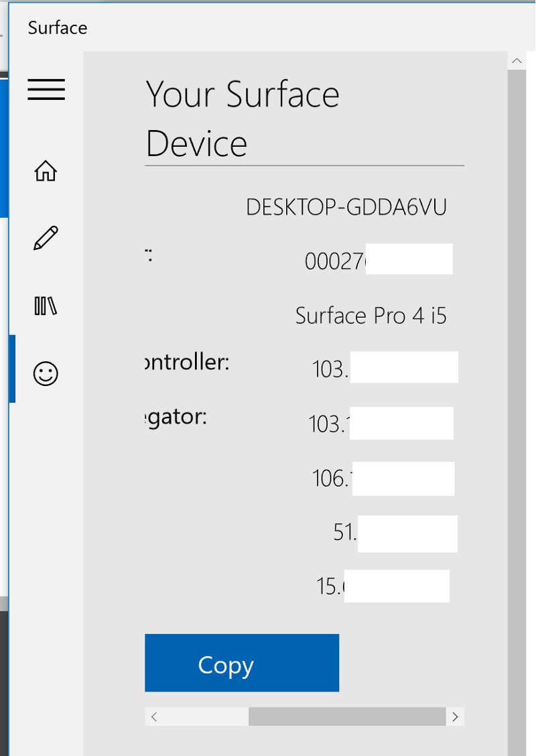
Task: Click the version value starting with 15.
Action: [x=330, y=586]
